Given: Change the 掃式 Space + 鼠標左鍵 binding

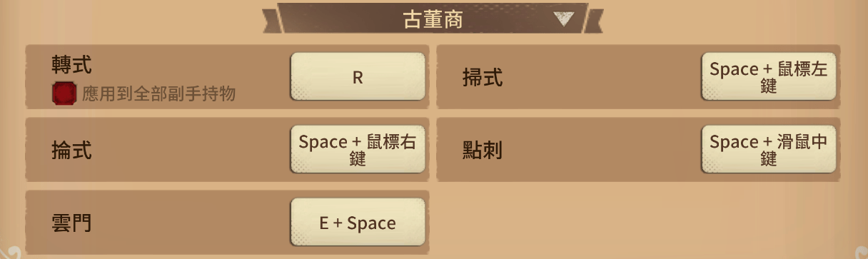Looking at the screenshot, I should (768, 77).
